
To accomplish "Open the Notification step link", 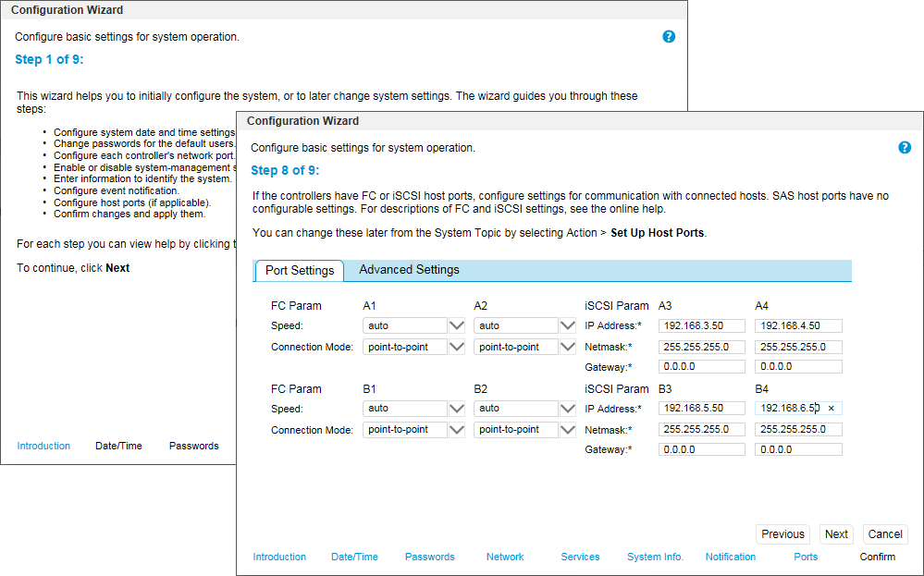I will [x=730, y=557].
